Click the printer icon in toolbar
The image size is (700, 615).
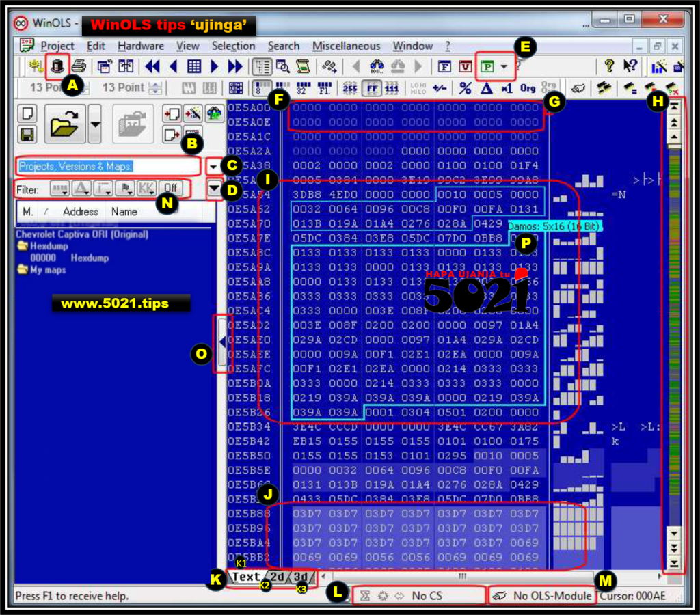coord(79,66)
